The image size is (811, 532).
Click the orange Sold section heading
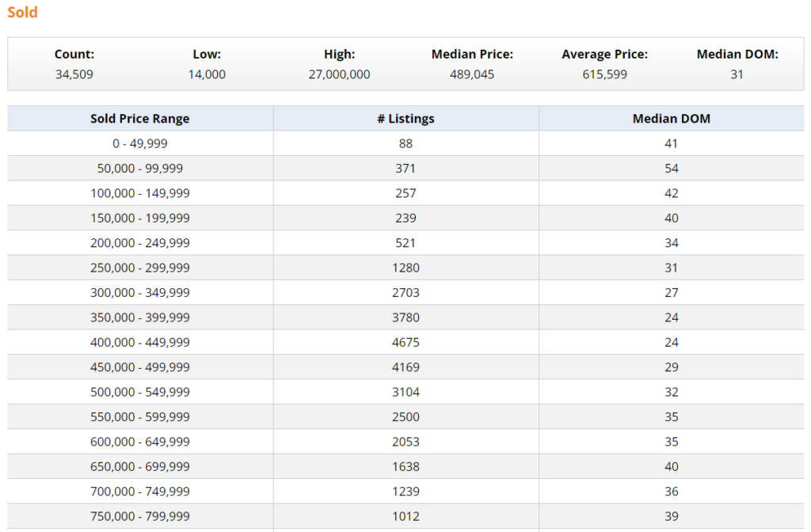pyautogui.click(x=22, y=13)
